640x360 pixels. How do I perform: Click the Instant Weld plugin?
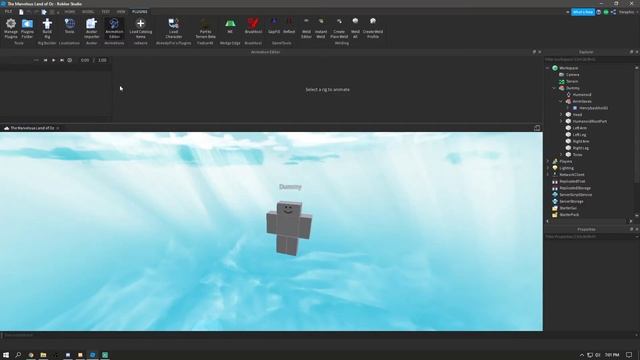coord(321,28)
